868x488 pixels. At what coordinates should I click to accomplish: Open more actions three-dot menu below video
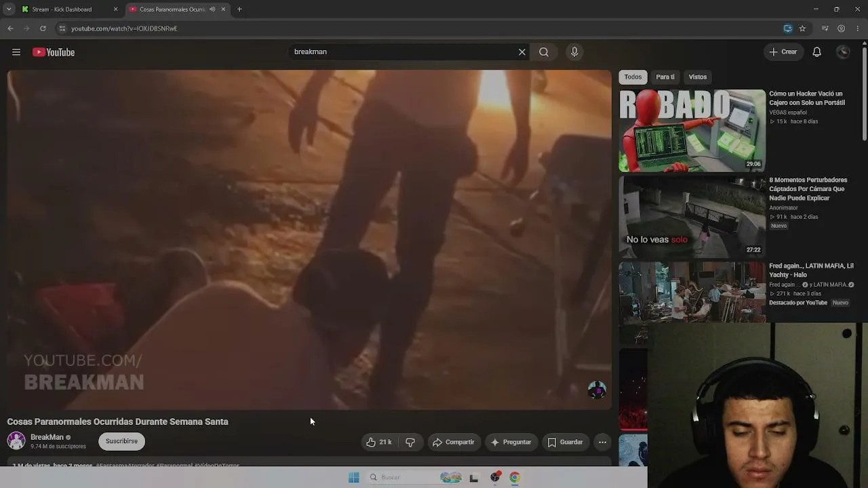602,442
